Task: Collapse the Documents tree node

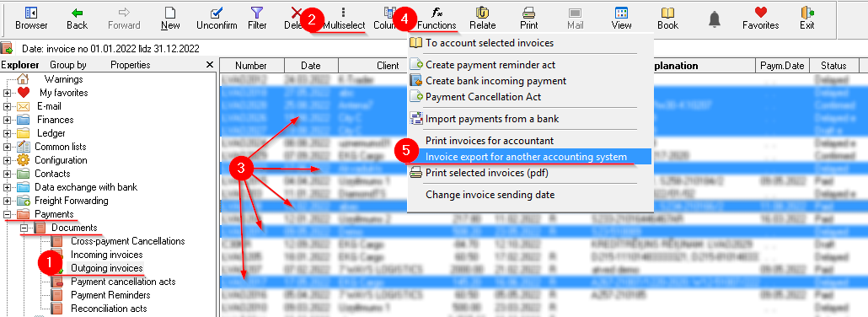Action: click(24, 228)
